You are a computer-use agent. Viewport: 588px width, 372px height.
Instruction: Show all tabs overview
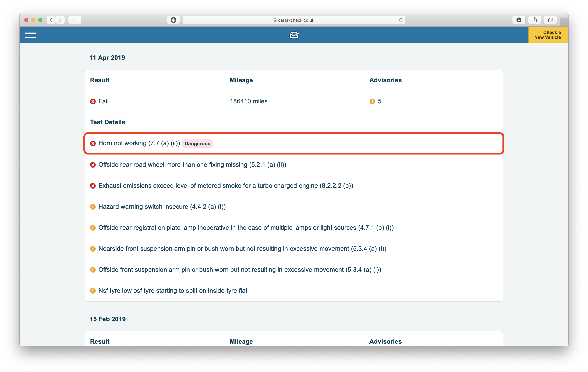550,20
